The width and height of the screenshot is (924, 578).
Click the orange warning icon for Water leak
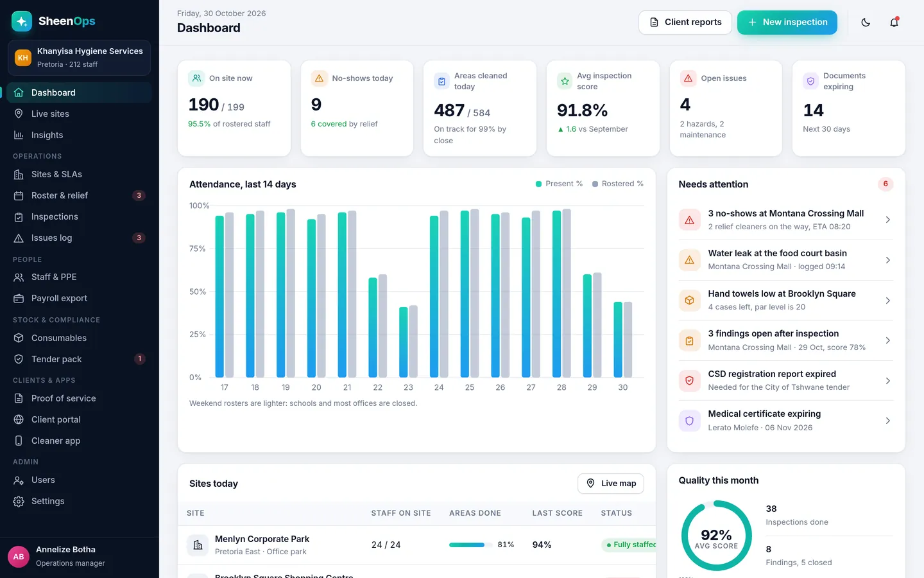pyautogui.click(x=689, y=260)
